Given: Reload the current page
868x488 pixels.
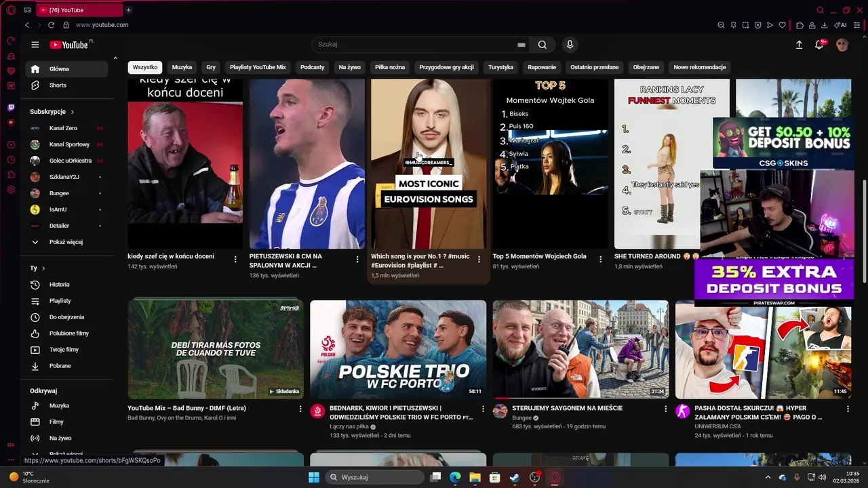Looking at the screenshot, I should pos(51,25).
